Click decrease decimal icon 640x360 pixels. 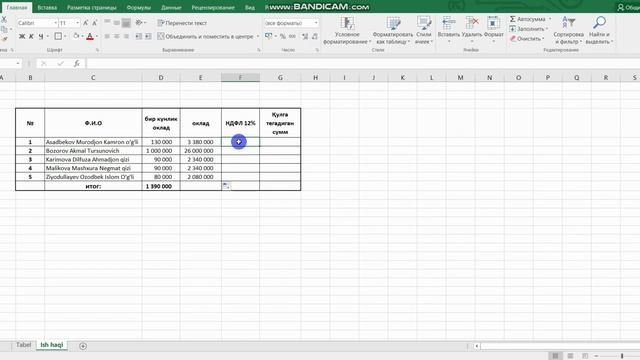point(315,37)
